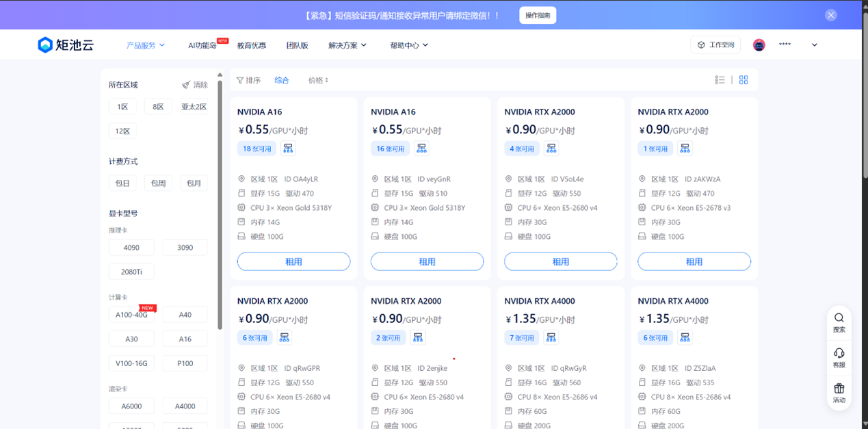Open the 团队版 menu item
Image resolution: width=868 pixels, height=429 pixels.
(x=297, y=45)
